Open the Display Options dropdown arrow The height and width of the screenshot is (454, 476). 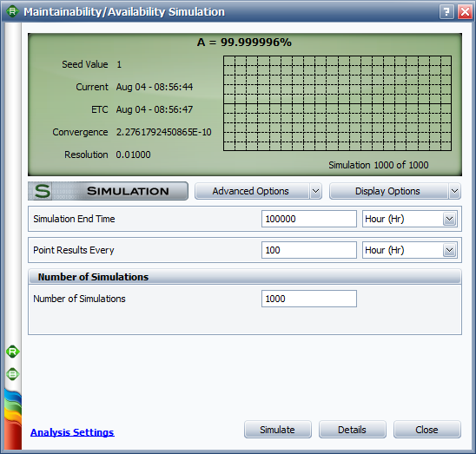[454, 191]
